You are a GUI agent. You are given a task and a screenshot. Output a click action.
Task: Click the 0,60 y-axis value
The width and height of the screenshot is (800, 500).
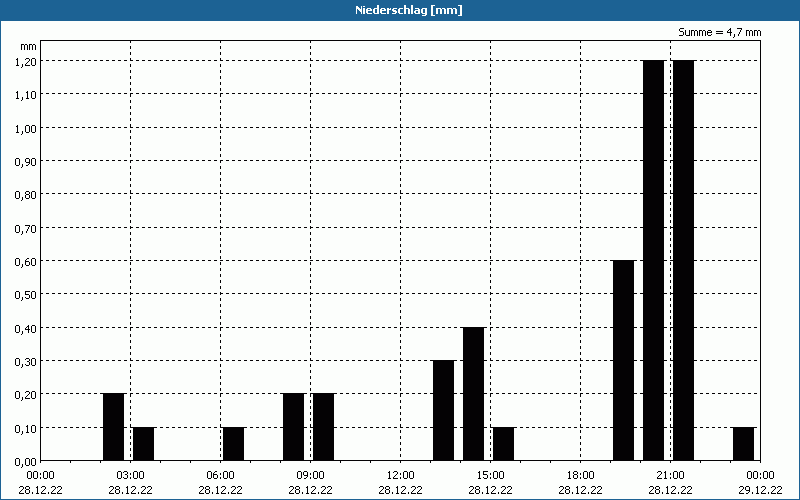[x=26, y=261]
